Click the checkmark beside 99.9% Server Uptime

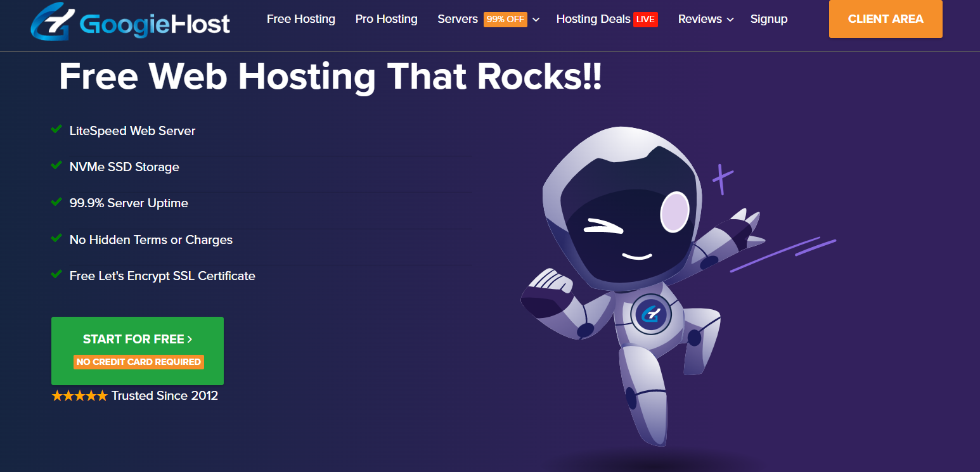click(x=56, y=202)
